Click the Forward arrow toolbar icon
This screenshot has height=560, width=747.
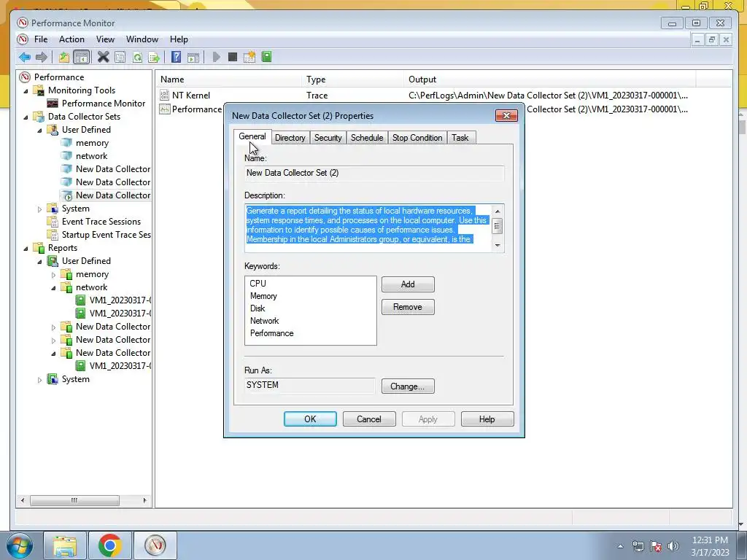tap(42, 57)
